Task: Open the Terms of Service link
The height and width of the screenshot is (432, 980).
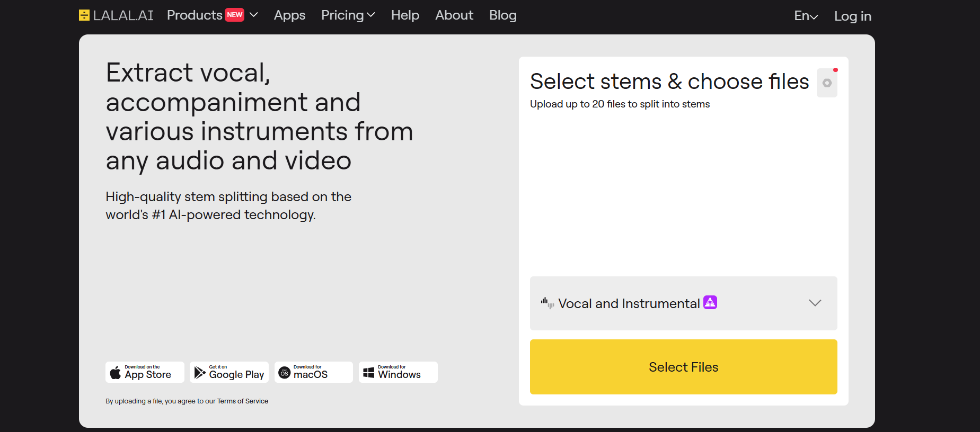Action: coord(243,401)
